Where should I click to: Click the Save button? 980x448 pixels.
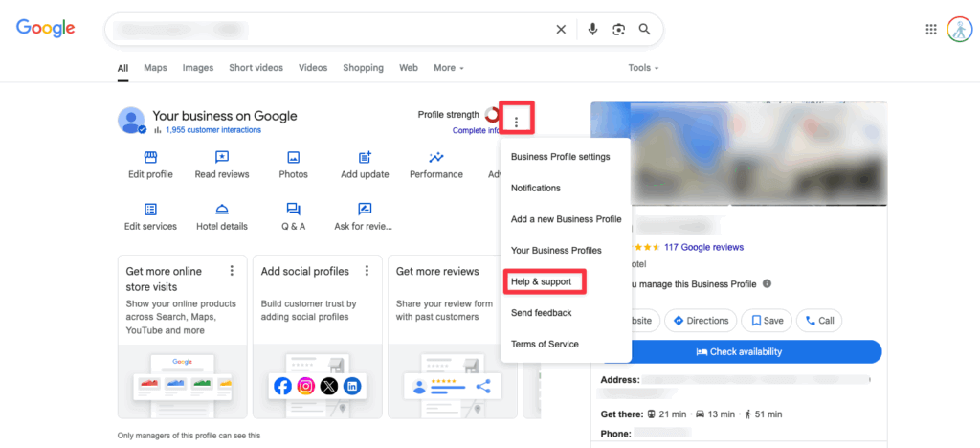(767, 321)
